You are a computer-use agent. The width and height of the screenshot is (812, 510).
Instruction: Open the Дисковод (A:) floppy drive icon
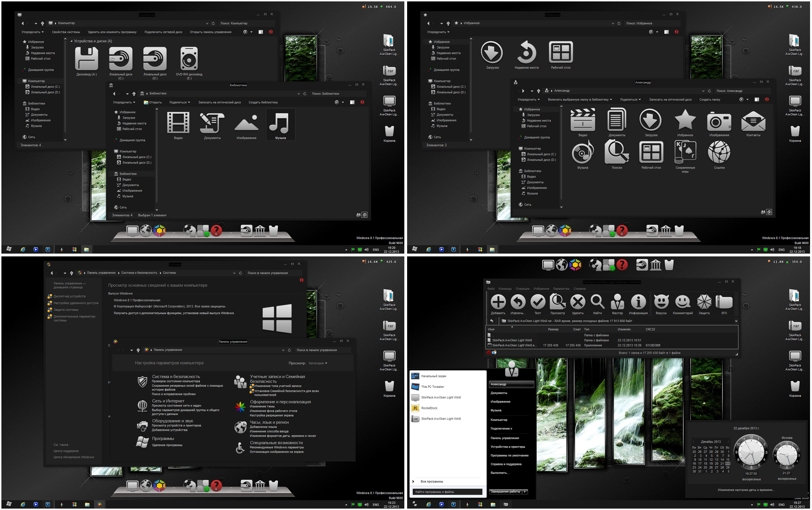pyautogui.click(x=87, y=61)
